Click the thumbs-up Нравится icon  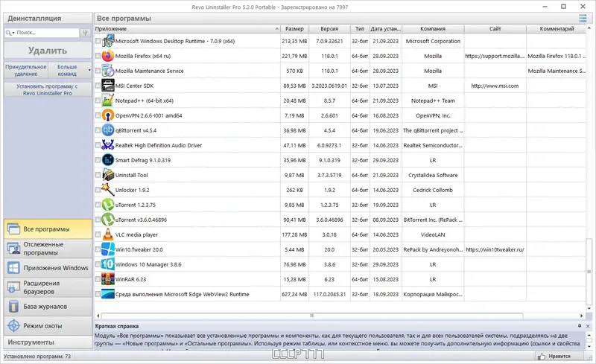click(x=542, y=356)
